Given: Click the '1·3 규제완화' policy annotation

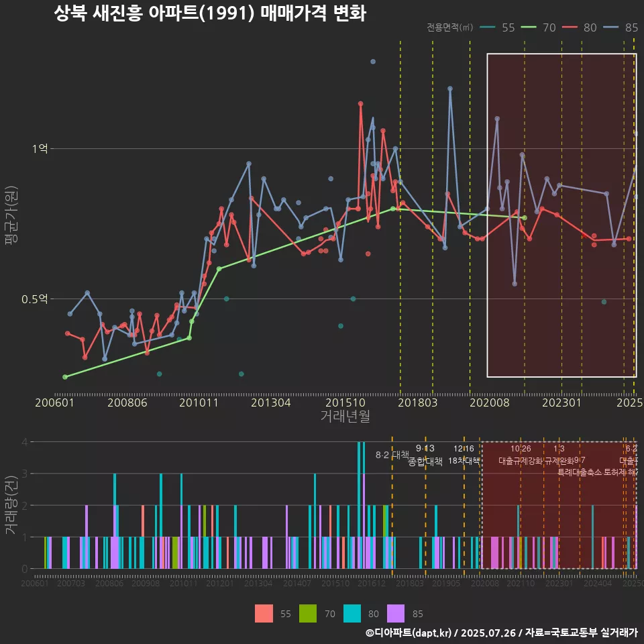Looking at the screenshot, I should click(559, 455).
